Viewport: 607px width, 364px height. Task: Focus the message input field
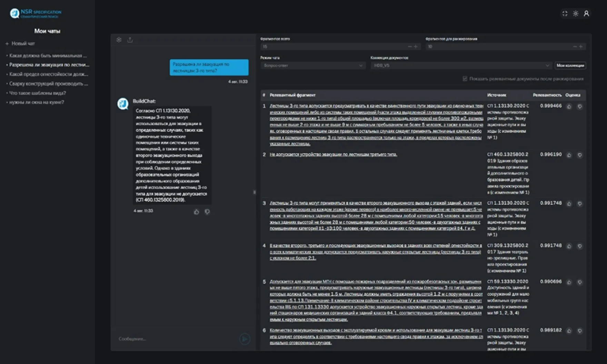pos(176,339)
